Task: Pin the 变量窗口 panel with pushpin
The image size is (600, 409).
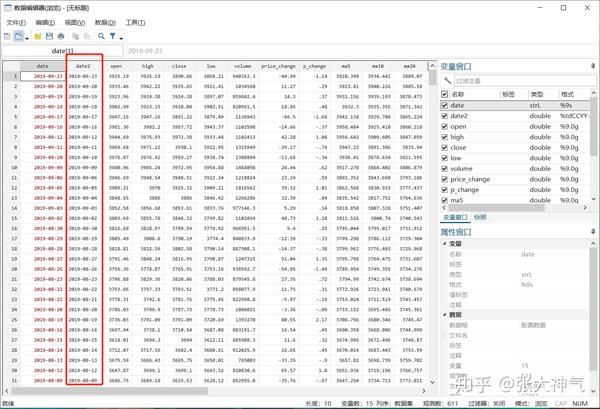Action: [x=593, y=66]
